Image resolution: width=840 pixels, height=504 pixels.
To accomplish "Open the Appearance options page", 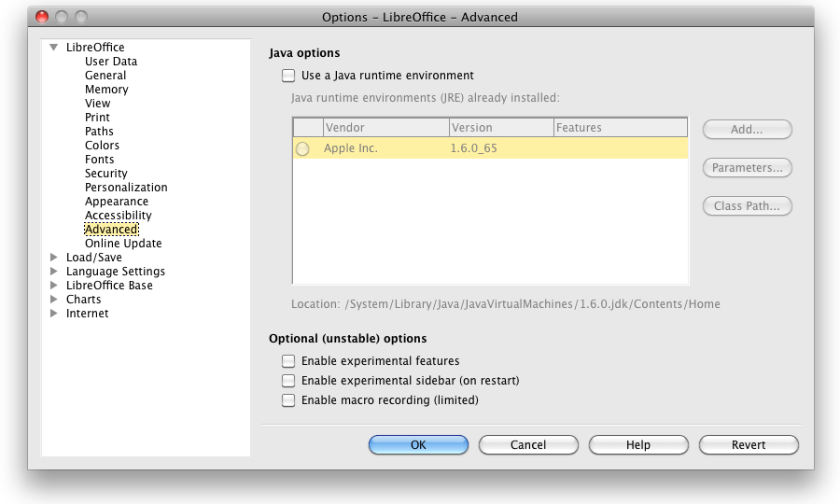I will [x=117, y=202].
